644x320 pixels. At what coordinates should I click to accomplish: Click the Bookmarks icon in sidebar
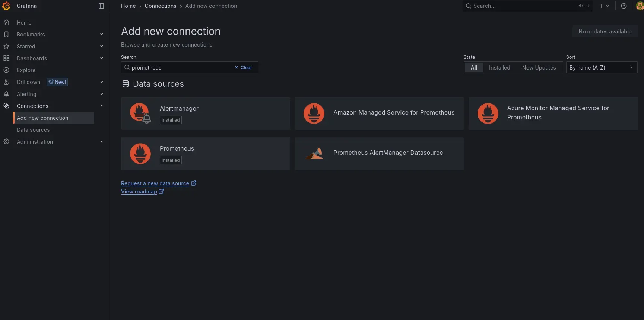tap(6, 35)
